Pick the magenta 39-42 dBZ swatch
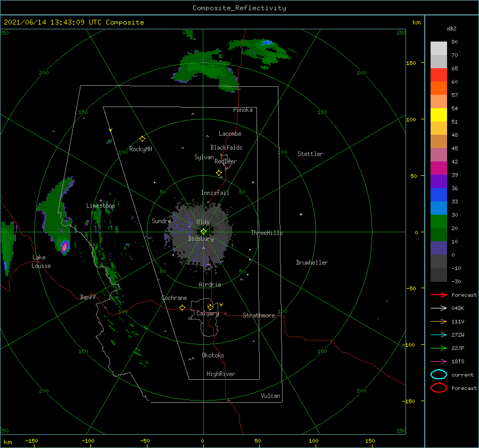This screenshot has width=479, height=448. click(x=439, y=168)
